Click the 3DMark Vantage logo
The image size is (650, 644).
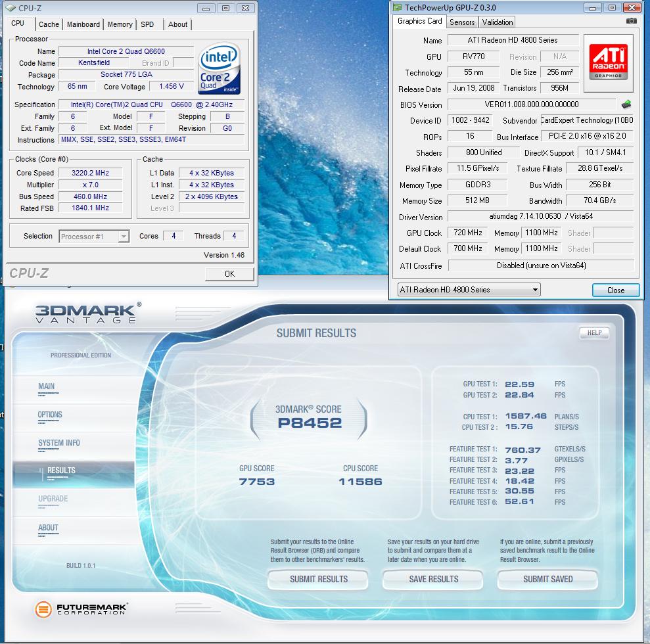pyautogui.click(x=88, y=313)
